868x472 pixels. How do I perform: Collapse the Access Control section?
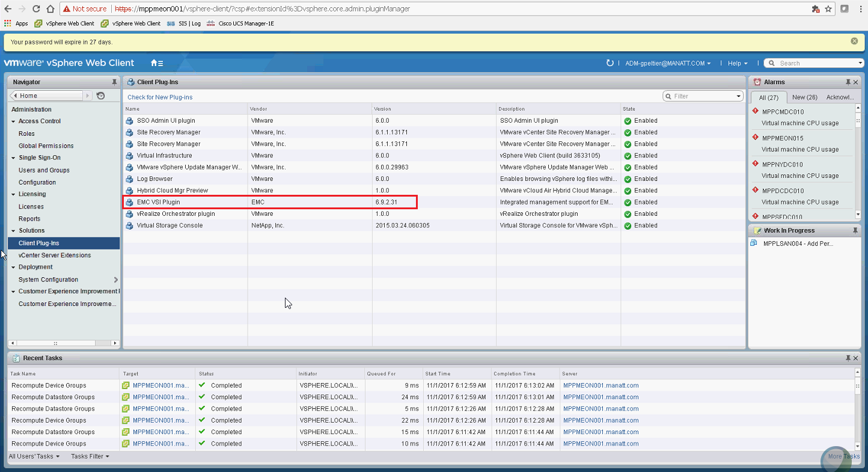(13, 121)
